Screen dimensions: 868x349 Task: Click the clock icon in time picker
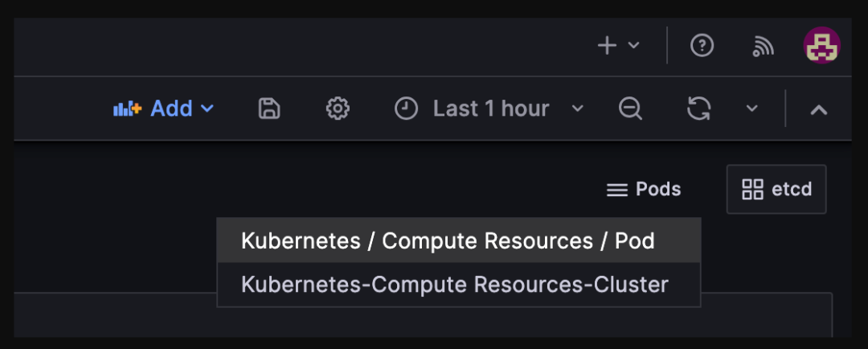pos(407,109)
